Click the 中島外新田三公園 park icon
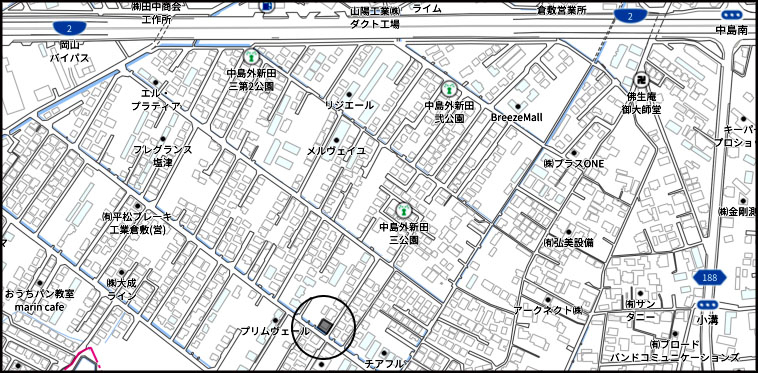Image resolution: width=758 pixels, height=373 pixels. coord(402,211)
